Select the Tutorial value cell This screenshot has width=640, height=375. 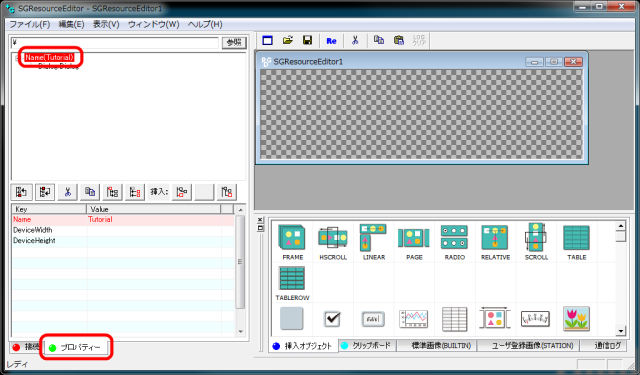[x=154, y=220]
